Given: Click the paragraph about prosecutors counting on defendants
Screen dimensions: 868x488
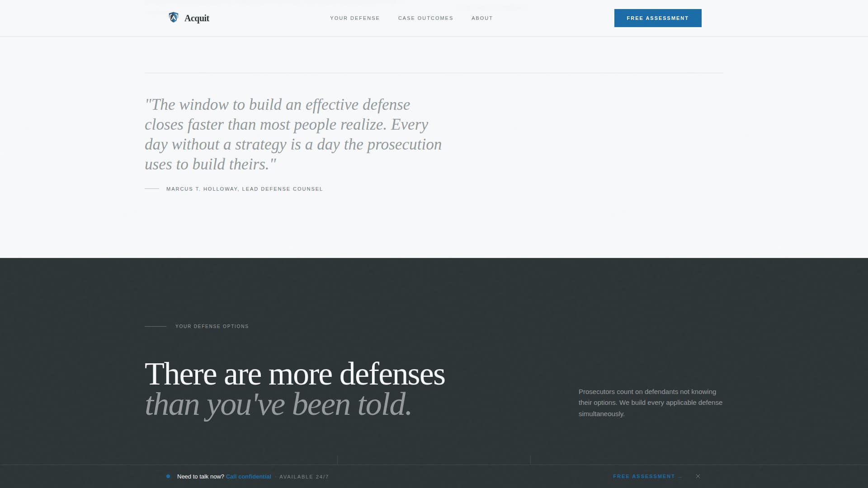Looking at the screenshot, I should (x=650, y=402).
